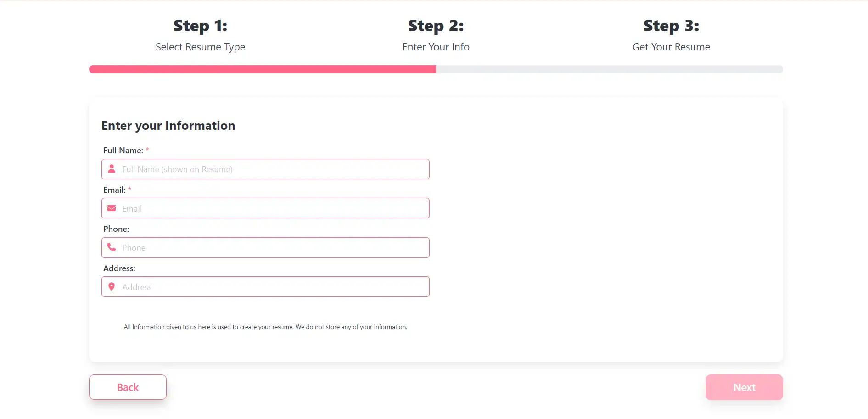Click the person icon in Full Name field

[112, 169]
